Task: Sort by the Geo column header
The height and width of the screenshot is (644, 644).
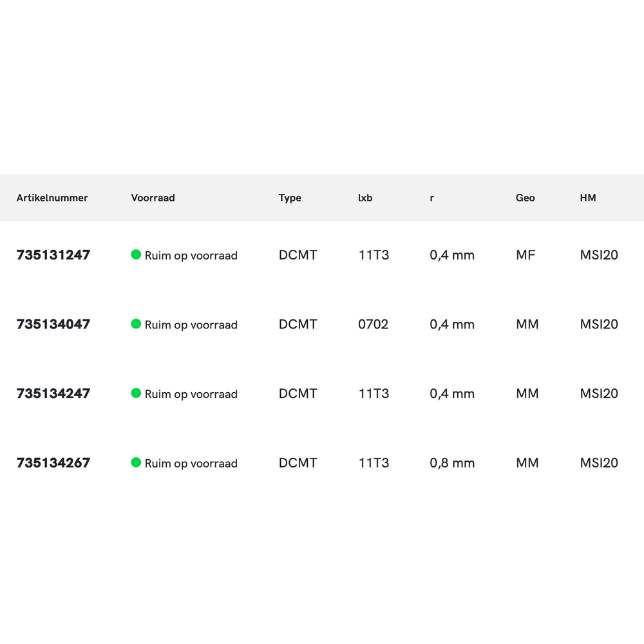Action: (x=526, y=198)
